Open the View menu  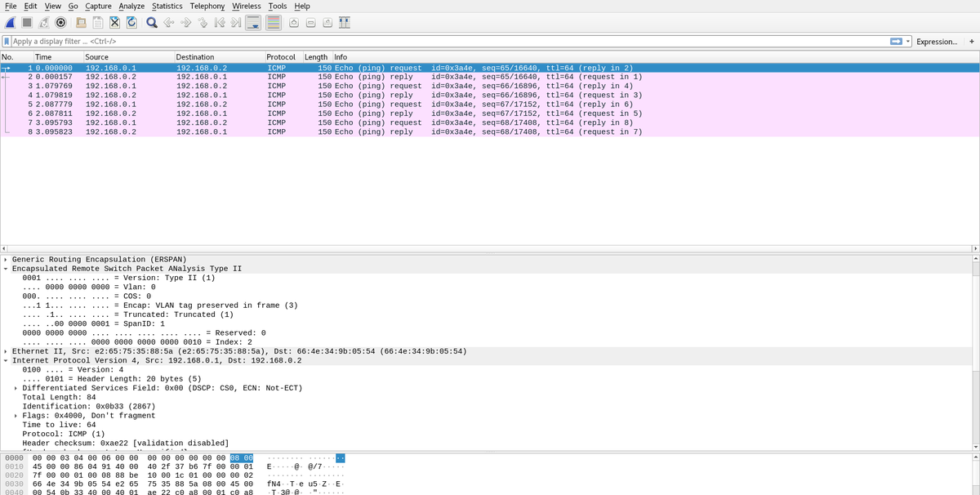(x=52, y=6)
